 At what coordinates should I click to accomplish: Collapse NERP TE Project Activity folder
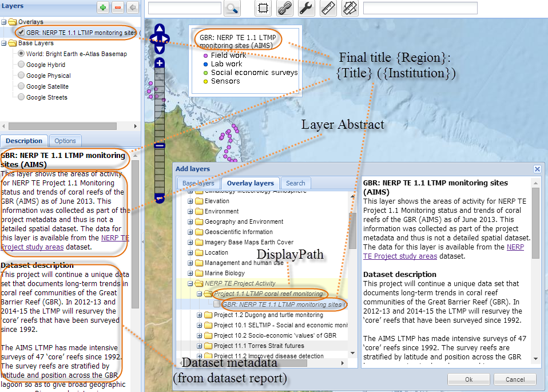[x=190, y=284]
